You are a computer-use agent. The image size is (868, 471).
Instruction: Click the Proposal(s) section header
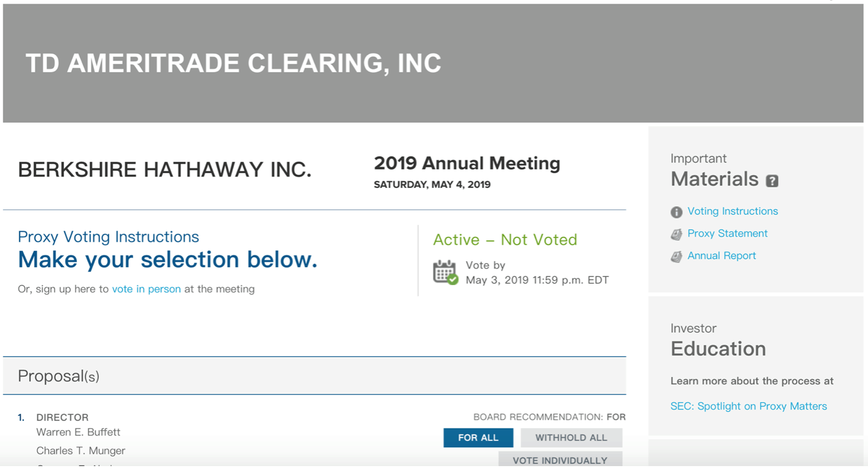tap(59, 376)
